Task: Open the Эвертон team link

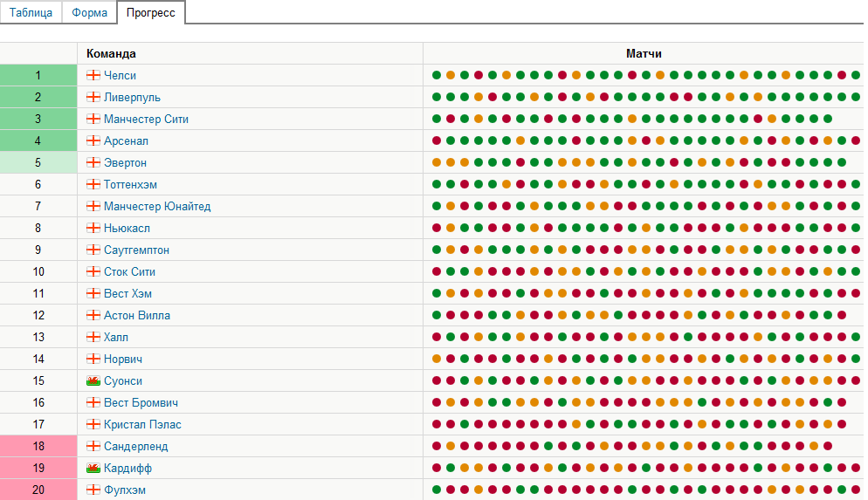Action: [125, 162]
